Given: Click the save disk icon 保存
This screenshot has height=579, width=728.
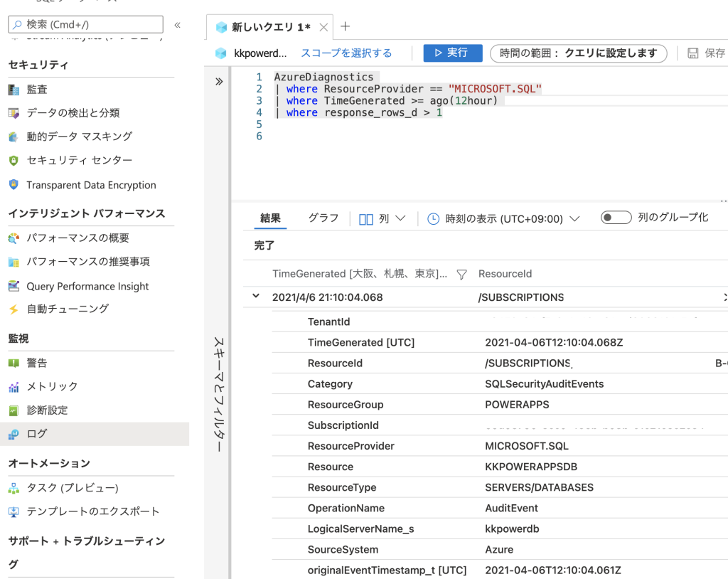Looking at the screenshot, I should 692,53.
